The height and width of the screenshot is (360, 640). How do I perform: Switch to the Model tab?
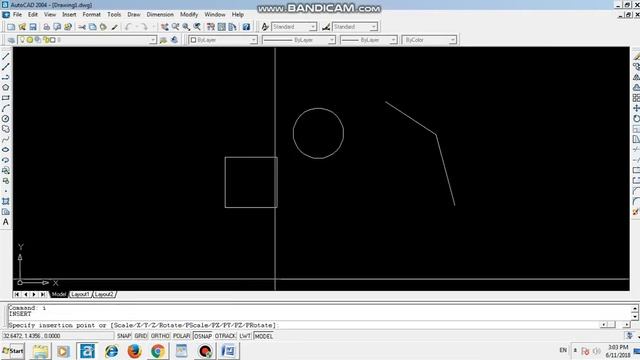point(58,294)
